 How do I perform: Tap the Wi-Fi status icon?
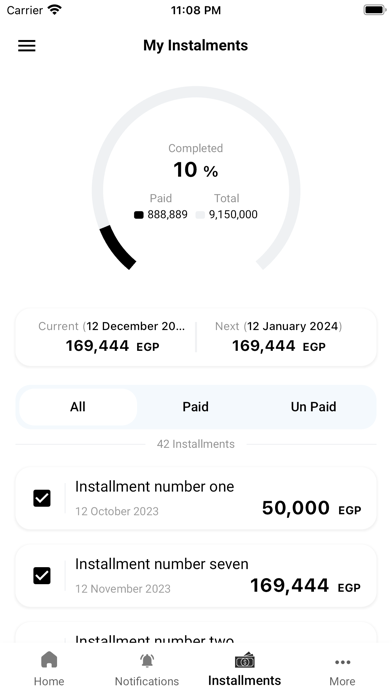pos(55,10)
